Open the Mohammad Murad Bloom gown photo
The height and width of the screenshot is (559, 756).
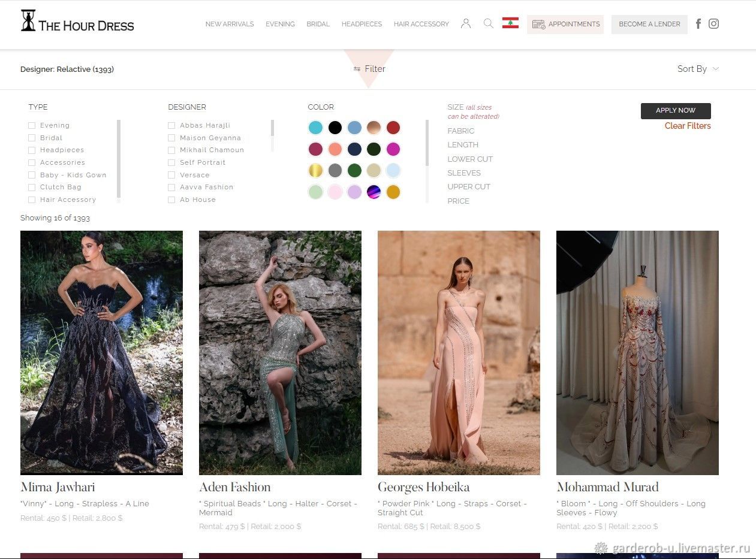tap(637, 352)
